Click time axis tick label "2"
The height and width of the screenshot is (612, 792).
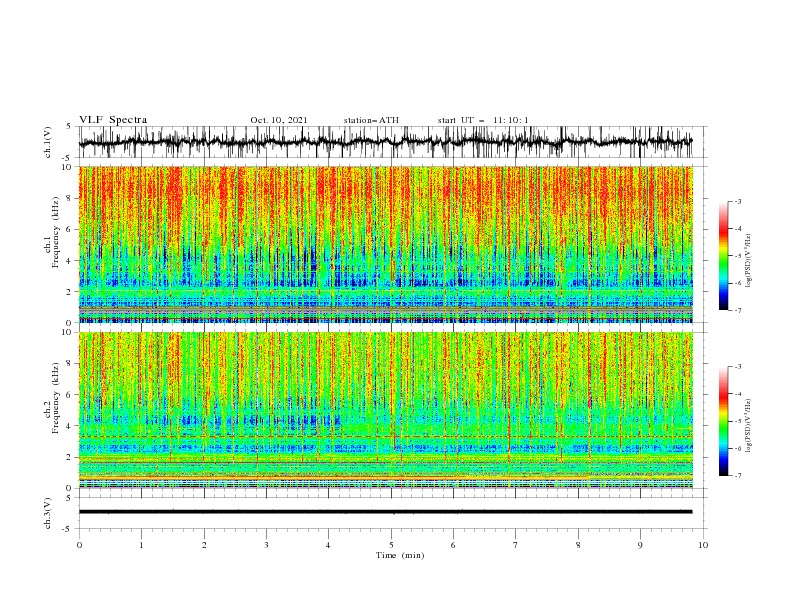coord(204,545)
